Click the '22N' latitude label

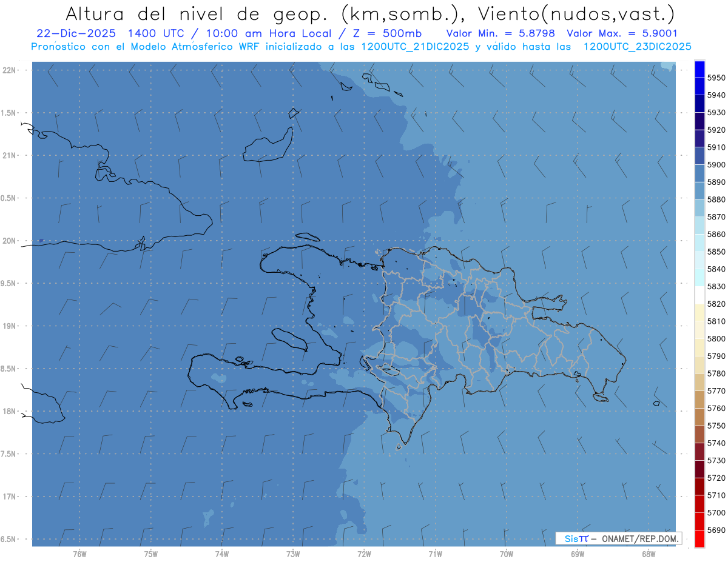pyautogui.click(x=10, y=70)
